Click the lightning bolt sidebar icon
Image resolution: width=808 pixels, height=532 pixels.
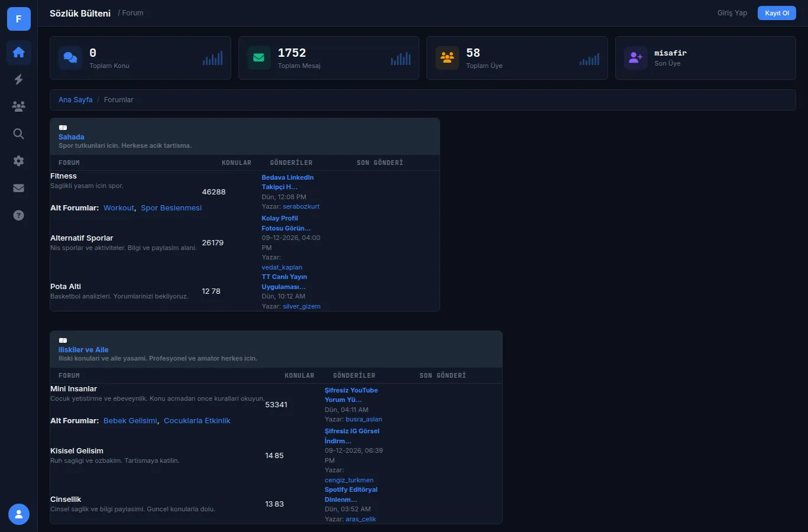coord(19,79)
